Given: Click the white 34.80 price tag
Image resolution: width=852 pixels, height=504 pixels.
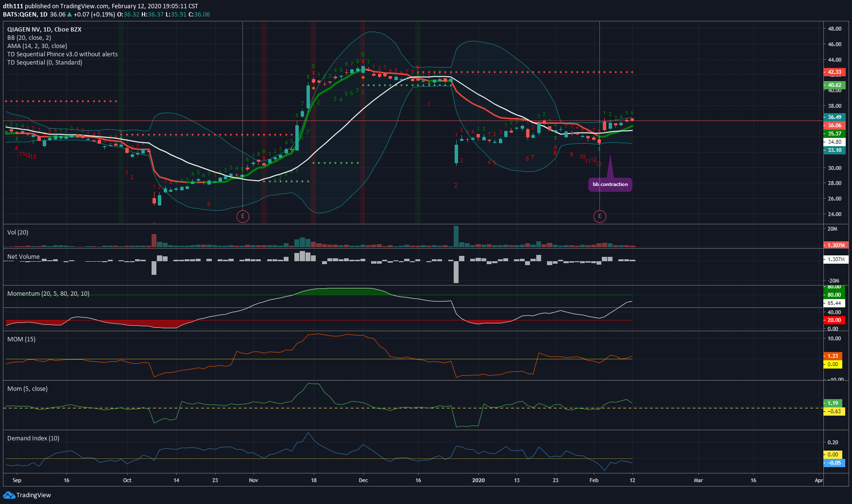Looking at the screenshot, I should point(835,142).
